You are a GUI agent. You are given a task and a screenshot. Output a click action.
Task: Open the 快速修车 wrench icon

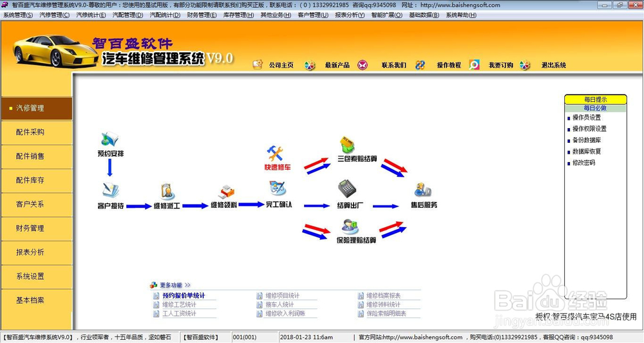coord(275,153)
